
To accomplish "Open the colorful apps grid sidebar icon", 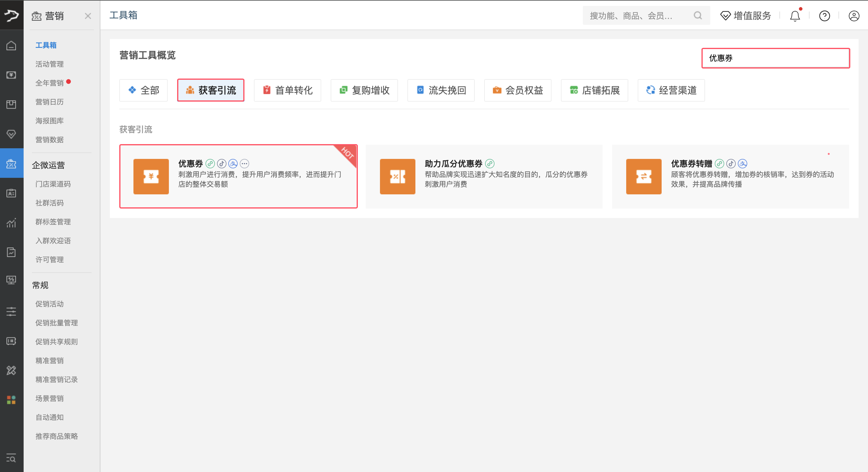I will [x=11, y=400].
